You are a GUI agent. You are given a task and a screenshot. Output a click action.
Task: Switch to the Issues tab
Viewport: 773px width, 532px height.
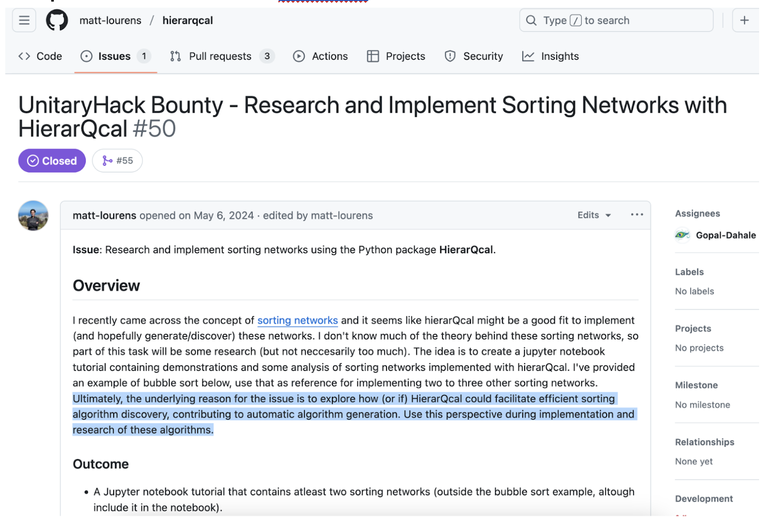(115, 56)
